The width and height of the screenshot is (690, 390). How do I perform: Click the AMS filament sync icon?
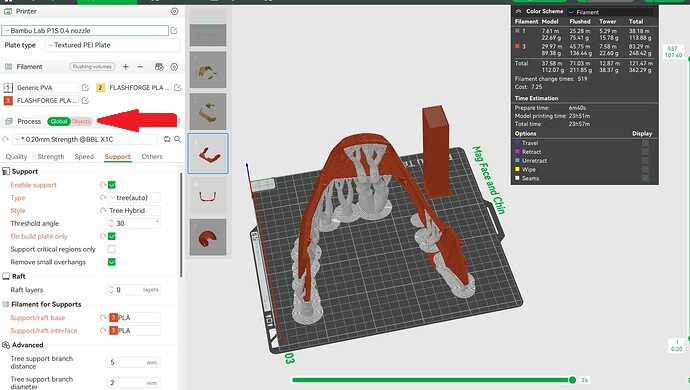pyautogui.click(x=159, y=67)
